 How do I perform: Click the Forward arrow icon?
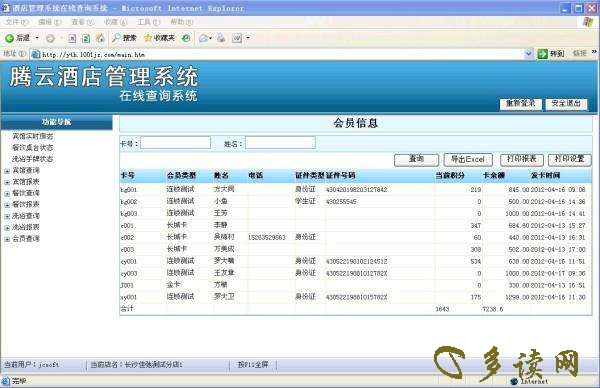tap(50, 38)
